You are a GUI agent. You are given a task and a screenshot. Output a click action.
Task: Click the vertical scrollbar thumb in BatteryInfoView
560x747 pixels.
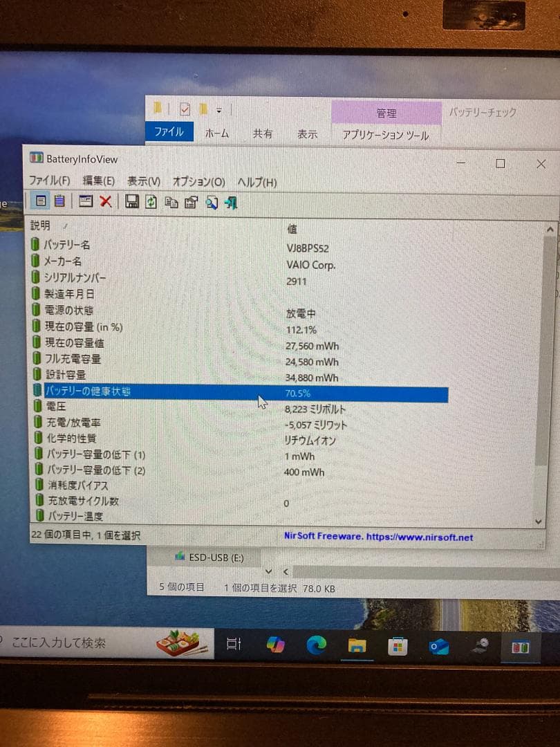pyautogui.click(x=545, y=351)
